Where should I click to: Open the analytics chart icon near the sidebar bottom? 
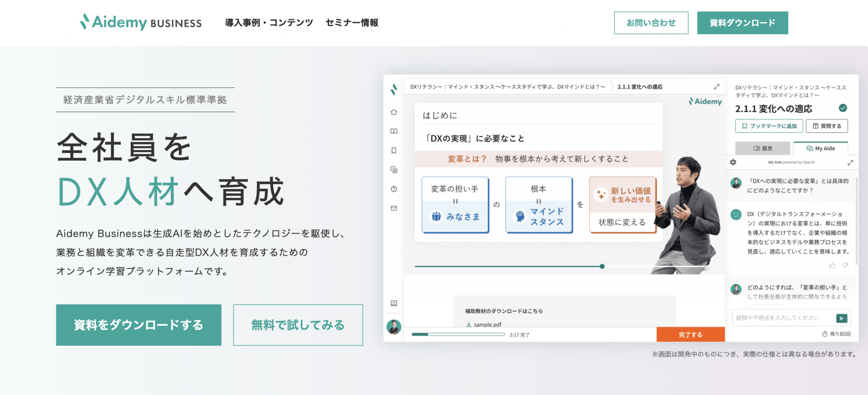pyautogui.click(x=393, y=303)
